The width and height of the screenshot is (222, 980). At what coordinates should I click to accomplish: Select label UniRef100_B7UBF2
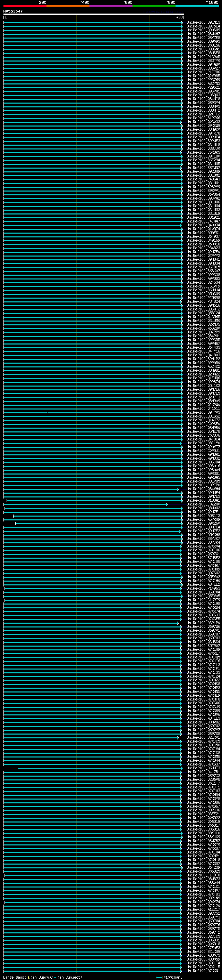(203, 558)
